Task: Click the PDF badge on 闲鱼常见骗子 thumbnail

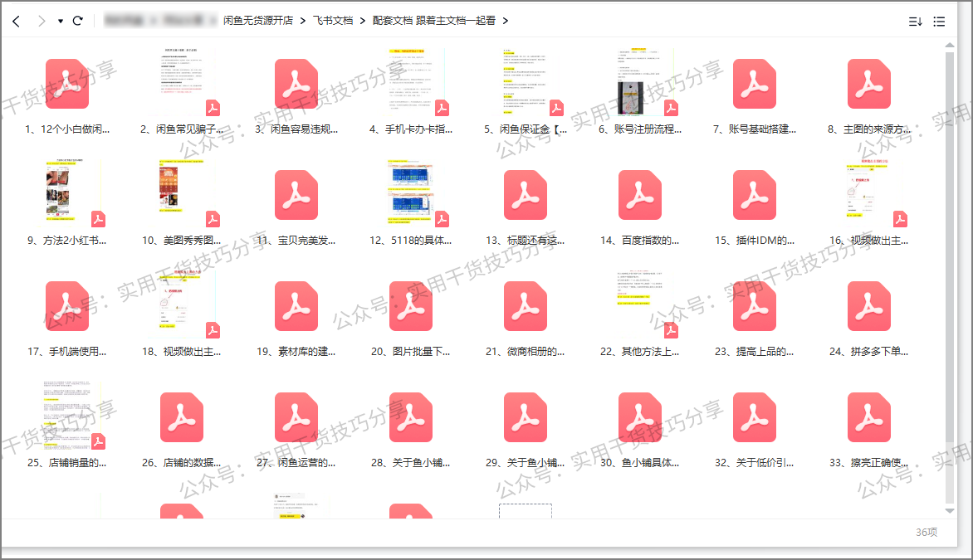Action: click(213, 108)
